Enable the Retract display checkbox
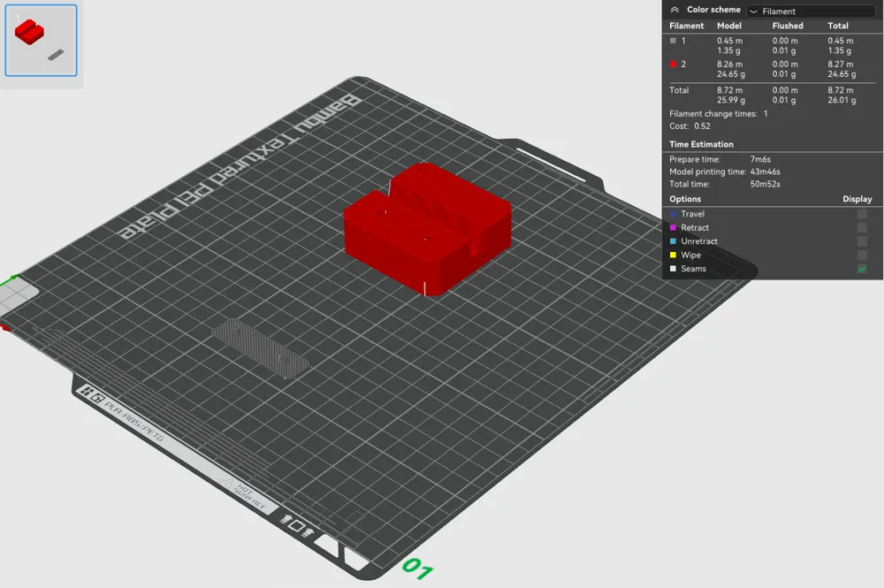884x588 pixels. 862,227
